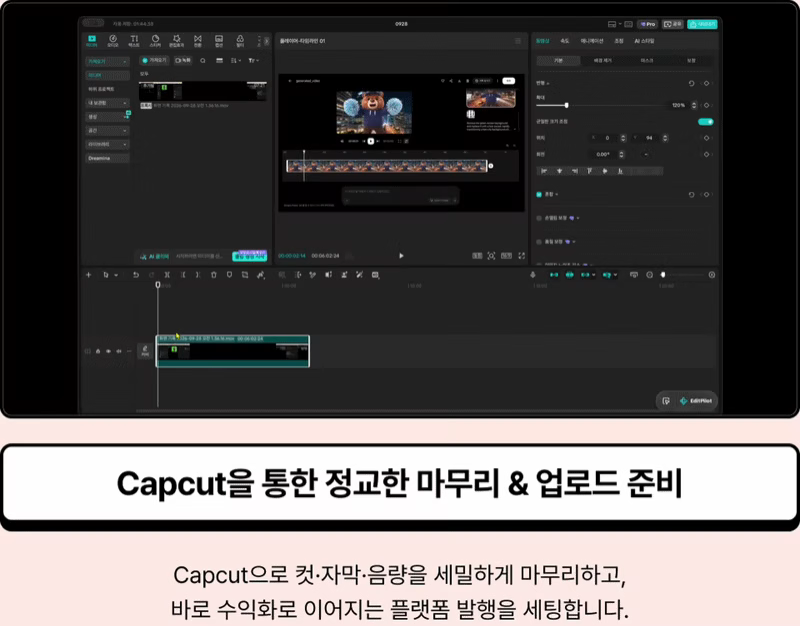800x626 pixels.
Task: Click the Import button in media panel
Action: 154,61
